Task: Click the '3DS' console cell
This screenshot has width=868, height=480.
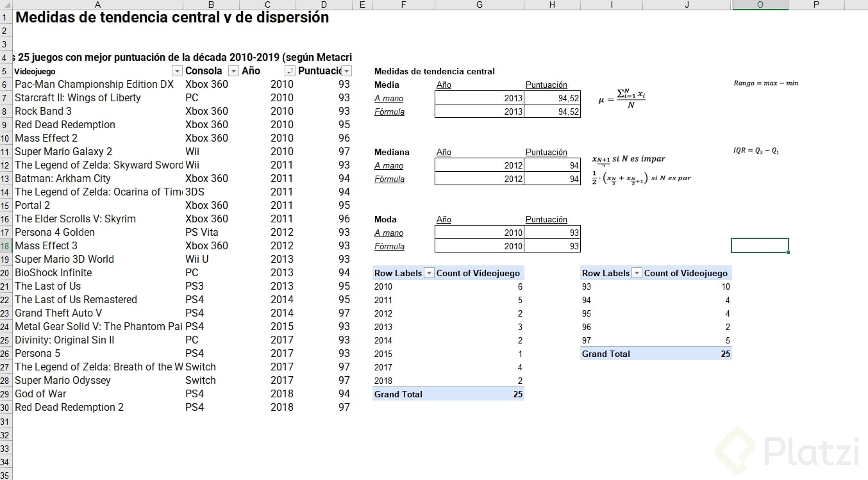Action: pos(211,192)
